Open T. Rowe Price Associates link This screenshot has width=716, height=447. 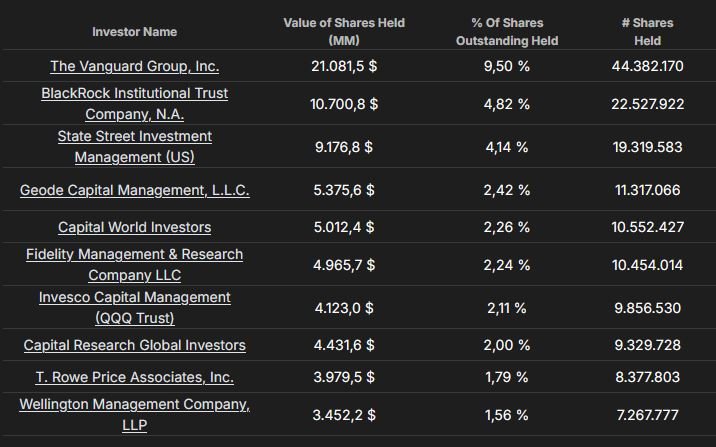(134, 377)
